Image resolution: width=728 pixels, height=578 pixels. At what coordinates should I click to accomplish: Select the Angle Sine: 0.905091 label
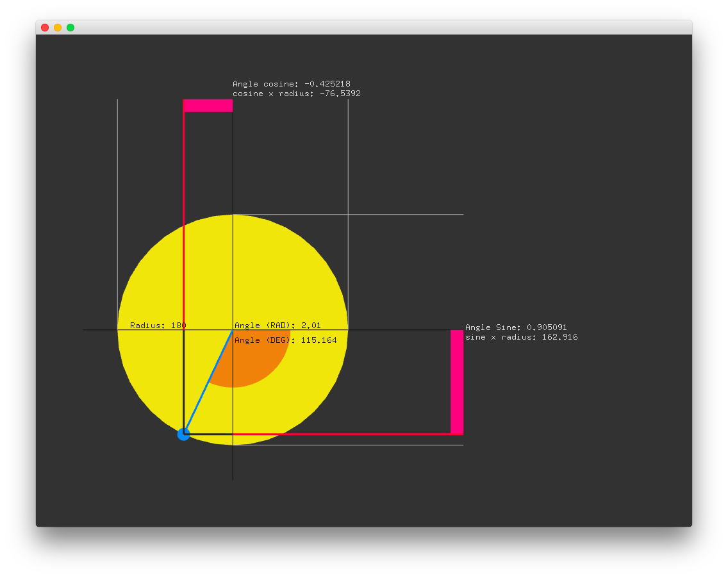516,327
